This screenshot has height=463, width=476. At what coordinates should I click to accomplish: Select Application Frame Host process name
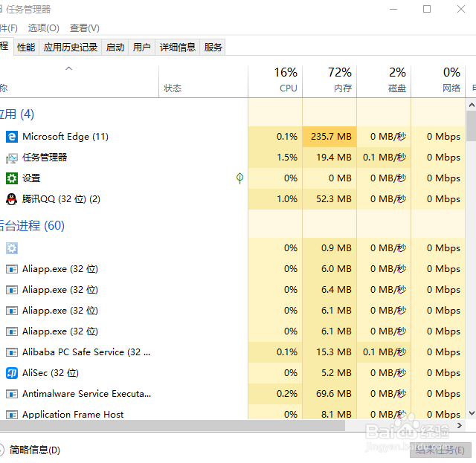[73, 415]
